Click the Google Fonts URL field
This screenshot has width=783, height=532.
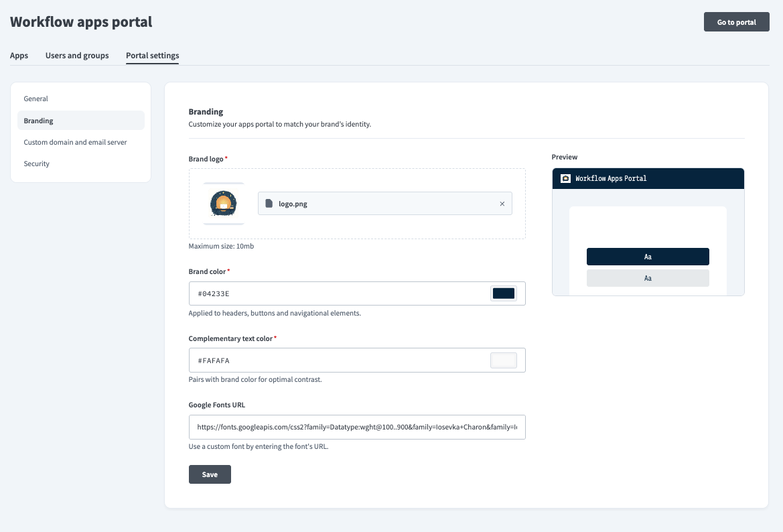click(x=357, y=427)
